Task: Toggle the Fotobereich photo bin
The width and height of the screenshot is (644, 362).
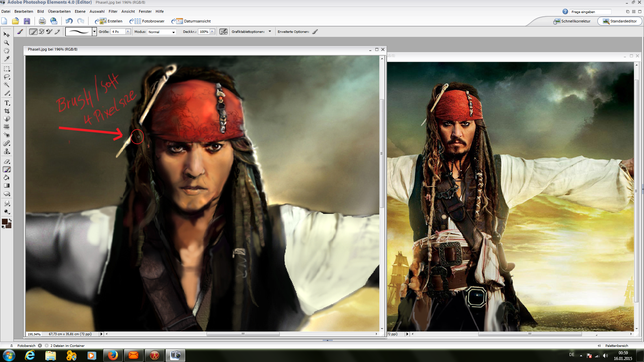Action: [26, 346]
